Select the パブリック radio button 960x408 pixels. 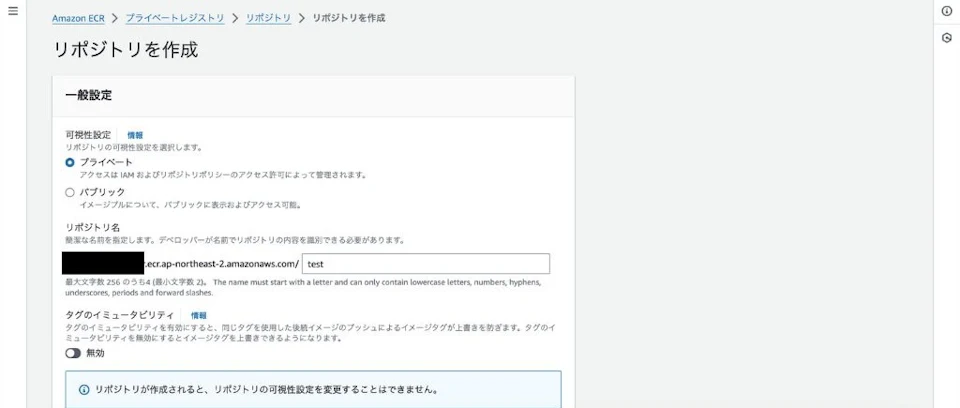pos(70,192)
